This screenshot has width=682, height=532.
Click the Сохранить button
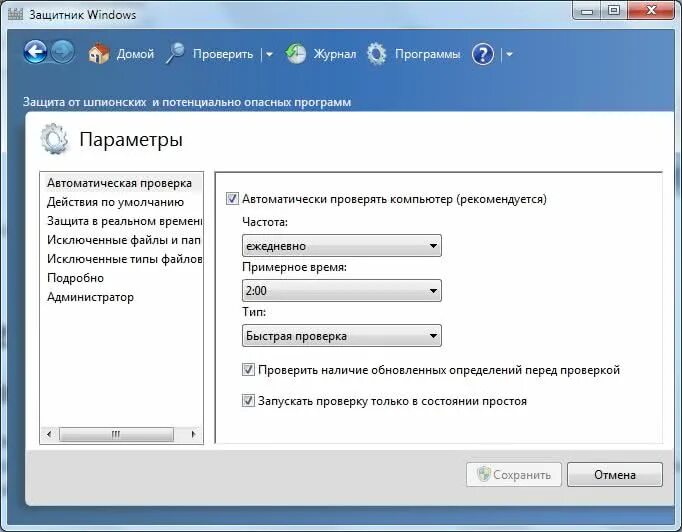(x=514, y=475)
